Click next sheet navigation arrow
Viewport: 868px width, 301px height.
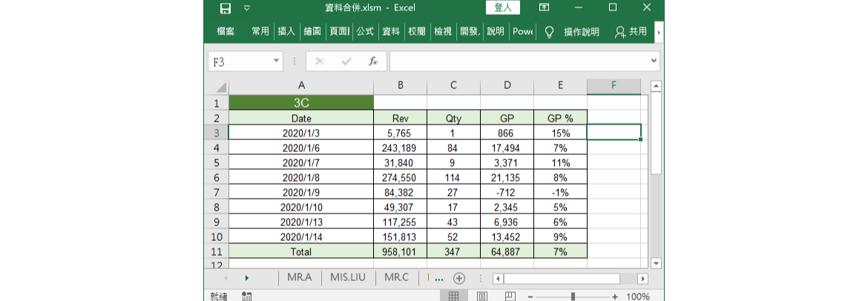point(247,278)
